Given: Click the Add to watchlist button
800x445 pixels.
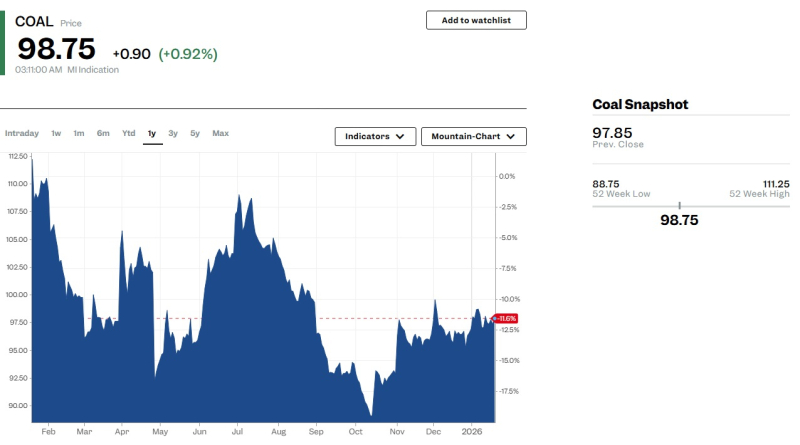Looking at the screenshot, I should [x=476, y=20].
